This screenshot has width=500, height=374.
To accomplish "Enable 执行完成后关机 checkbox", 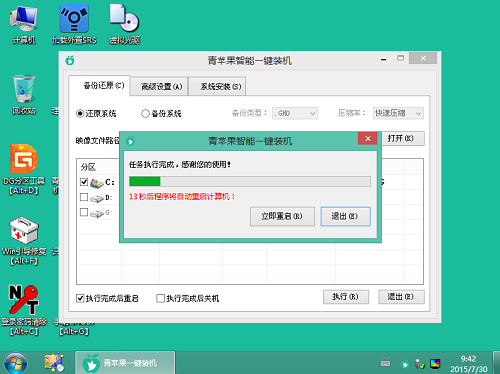I will pos(160,298).
